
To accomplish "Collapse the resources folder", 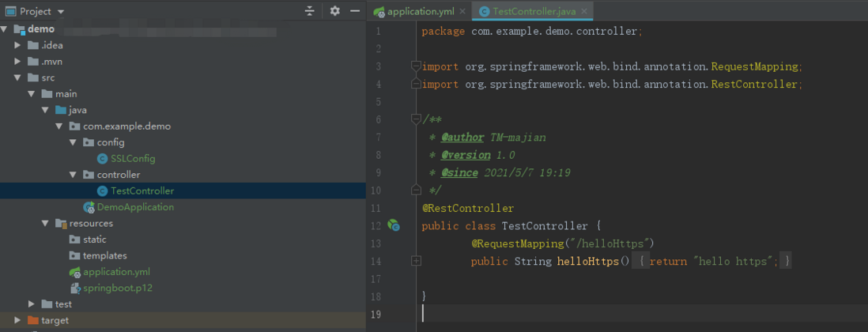I will click(x=46, y=224).
